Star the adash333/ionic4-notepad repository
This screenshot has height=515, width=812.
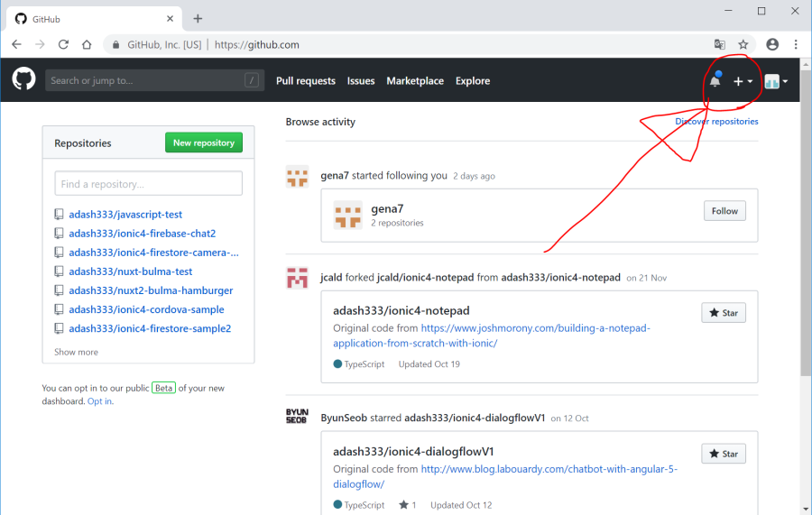click(724, 313)
